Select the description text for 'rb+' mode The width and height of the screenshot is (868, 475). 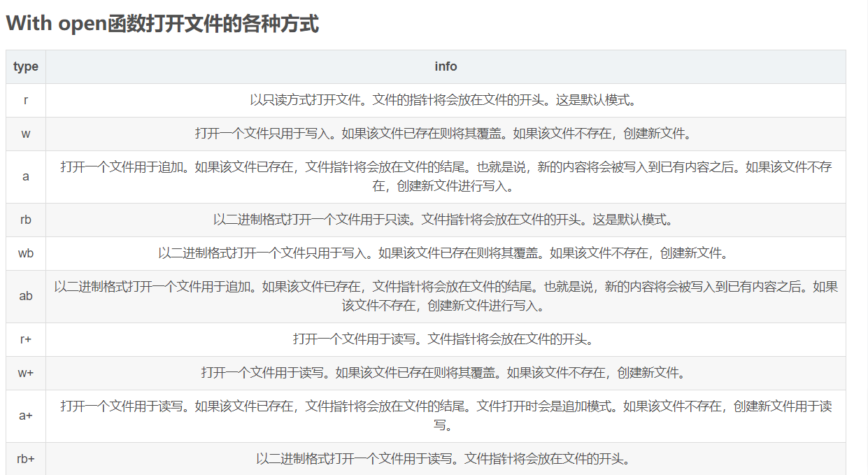click(446, 459)
